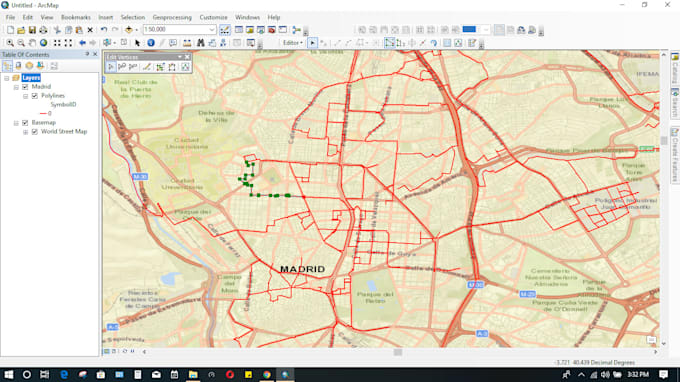Open the map scale dropdown

(x=212, y=29)
